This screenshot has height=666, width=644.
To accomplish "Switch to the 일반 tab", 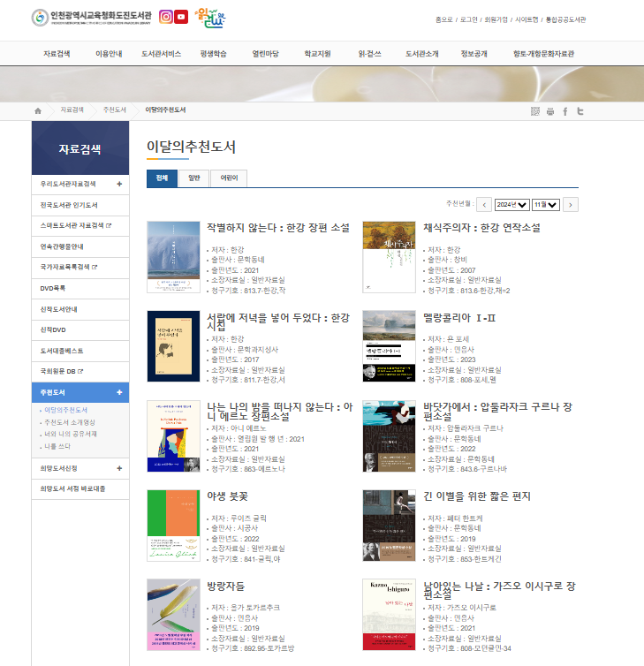I will [193, 178].
